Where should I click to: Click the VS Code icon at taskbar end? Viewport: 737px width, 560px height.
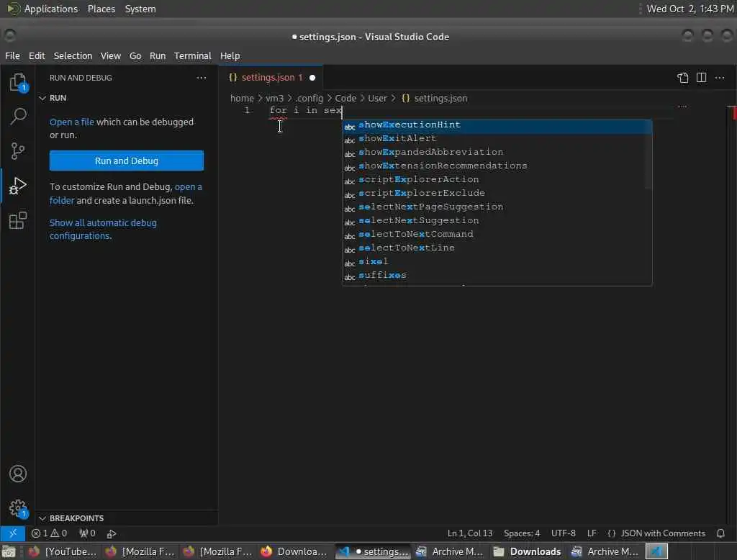tap(656, 551)
